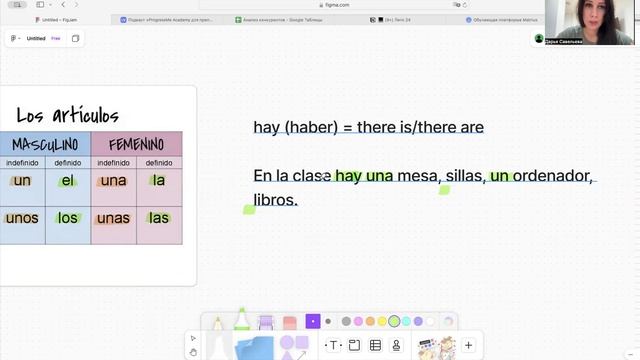Open the marker drawing tools
Image resolution: width=640 pixels, height=360 pixels.
pyautogui.click(x=218, y=347)
